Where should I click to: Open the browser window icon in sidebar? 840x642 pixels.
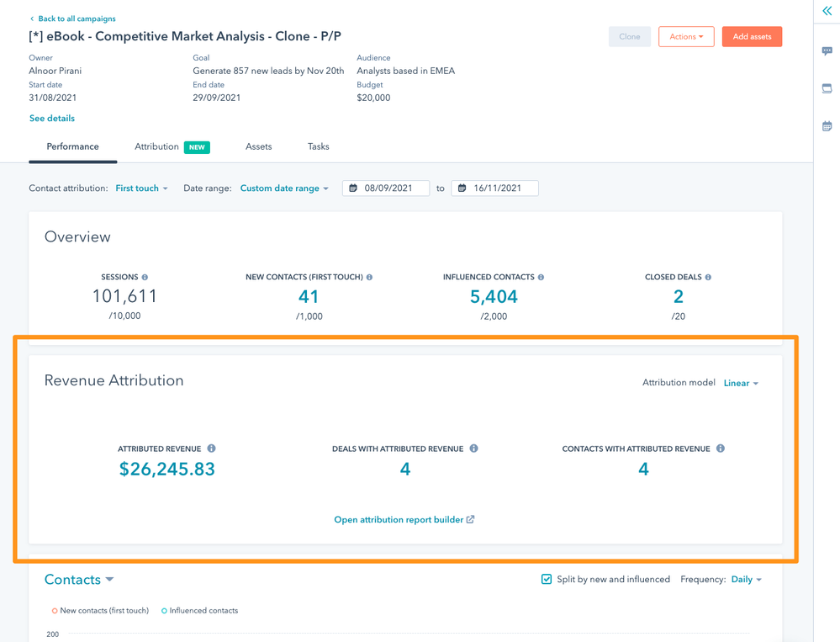point(827,88)
